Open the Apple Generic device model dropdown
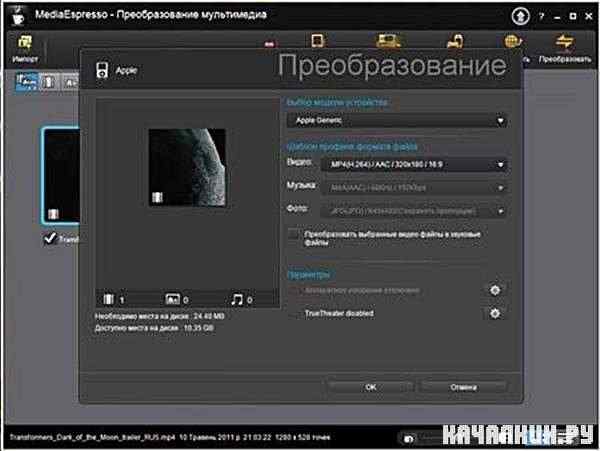 coord(397,121)
